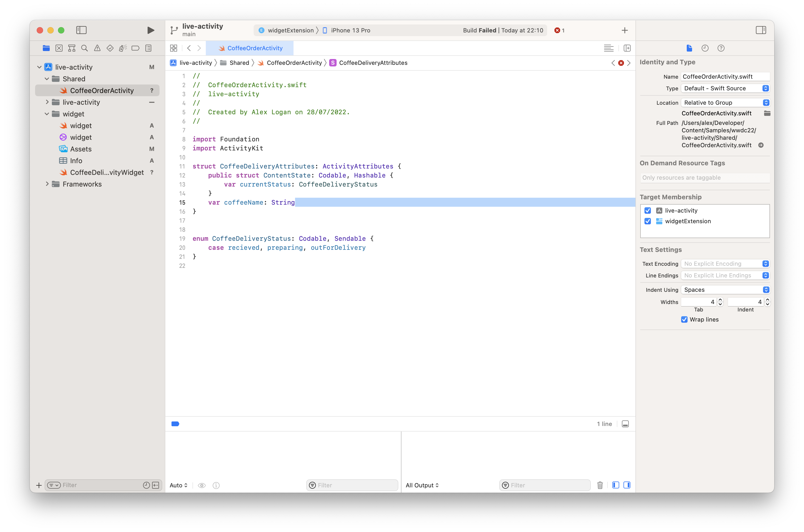
Task: Open the Find navigator magnifier icon
Action: tap(85, 48)
